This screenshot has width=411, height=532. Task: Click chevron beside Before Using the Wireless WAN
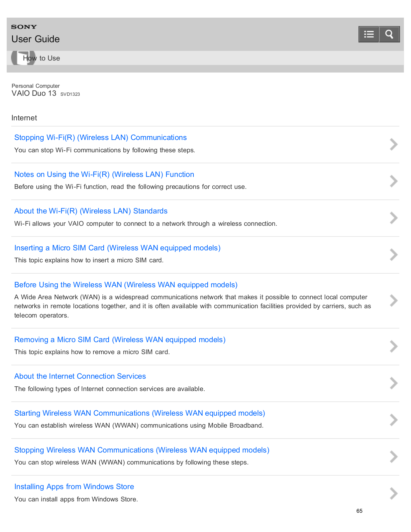(394, 301)
